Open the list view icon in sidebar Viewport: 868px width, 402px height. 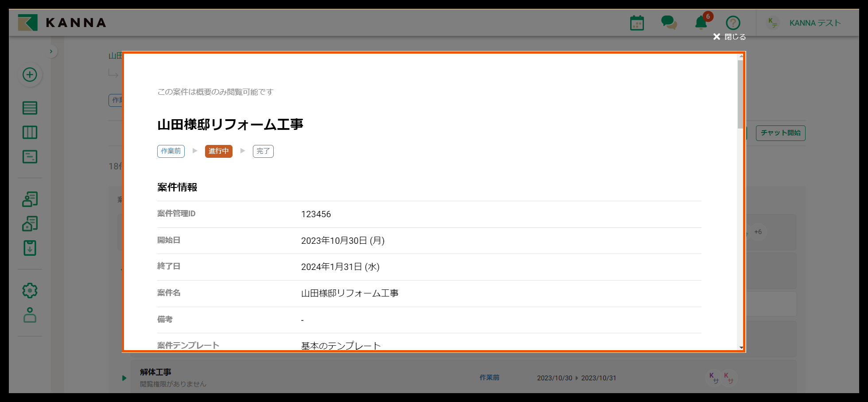(x=30, y=107)
